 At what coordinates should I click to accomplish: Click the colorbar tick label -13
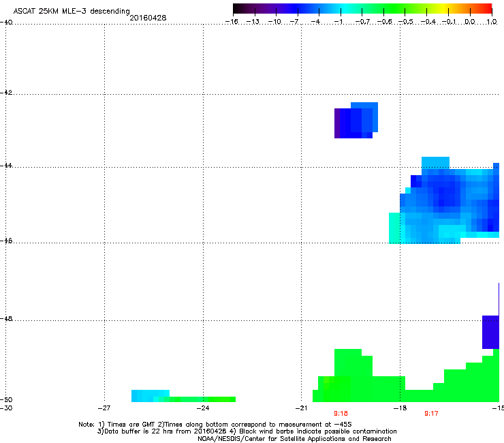point(253,22)
